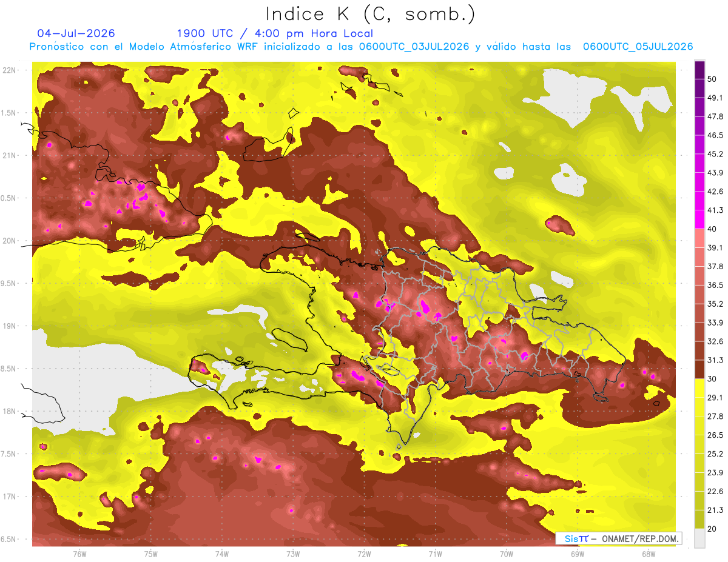Click the truncated latitude label "7.5N"

pos(9,454)
